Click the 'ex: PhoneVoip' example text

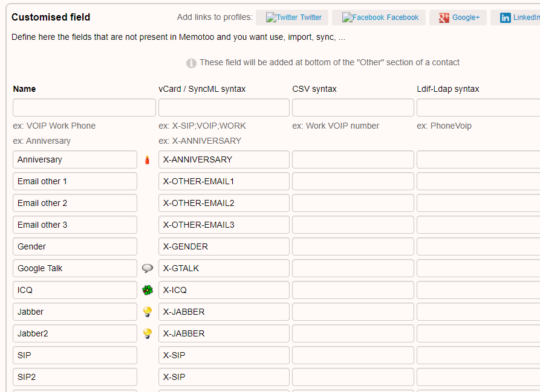coord(444,126)
